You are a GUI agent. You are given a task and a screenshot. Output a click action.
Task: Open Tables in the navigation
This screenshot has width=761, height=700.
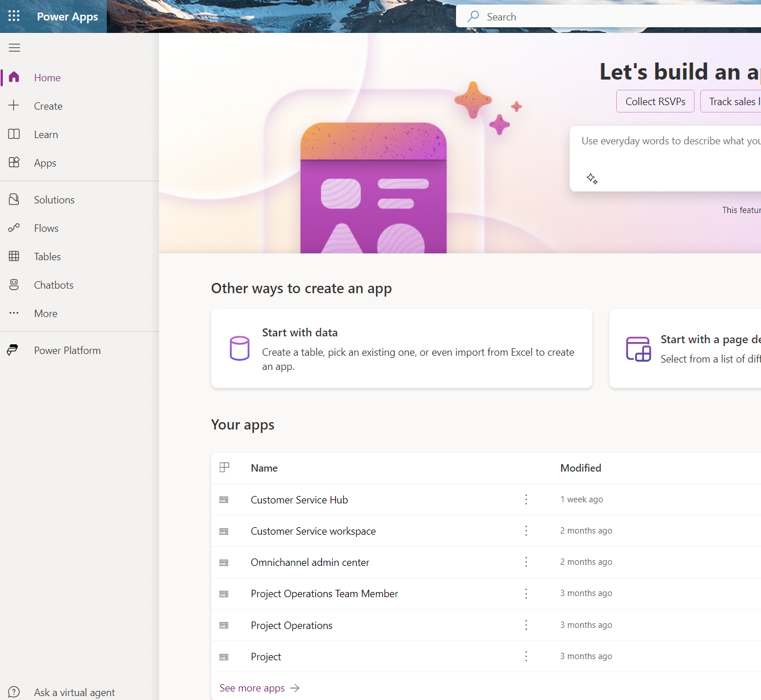[x=80, y=256]
